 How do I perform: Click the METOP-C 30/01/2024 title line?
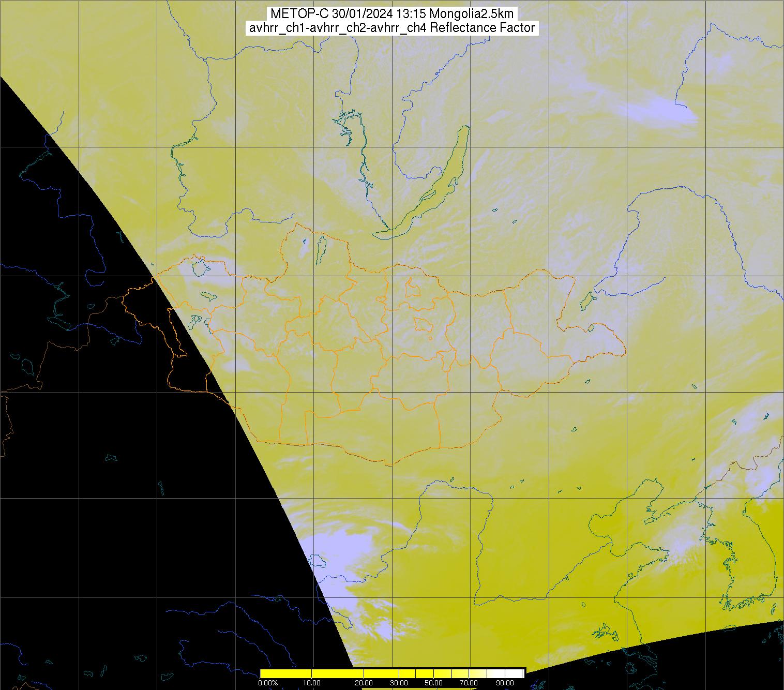click(392, 14)
